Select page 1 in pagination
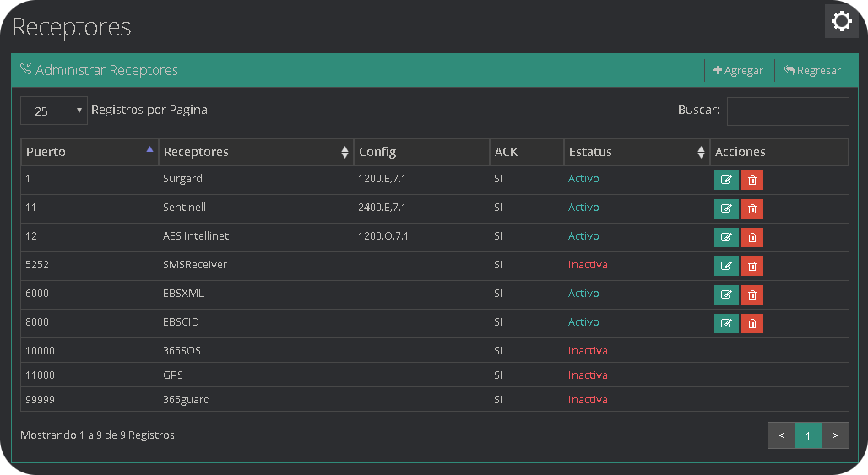Image resolution: width=868 pixels, height=475 pixels. point(808,435)
